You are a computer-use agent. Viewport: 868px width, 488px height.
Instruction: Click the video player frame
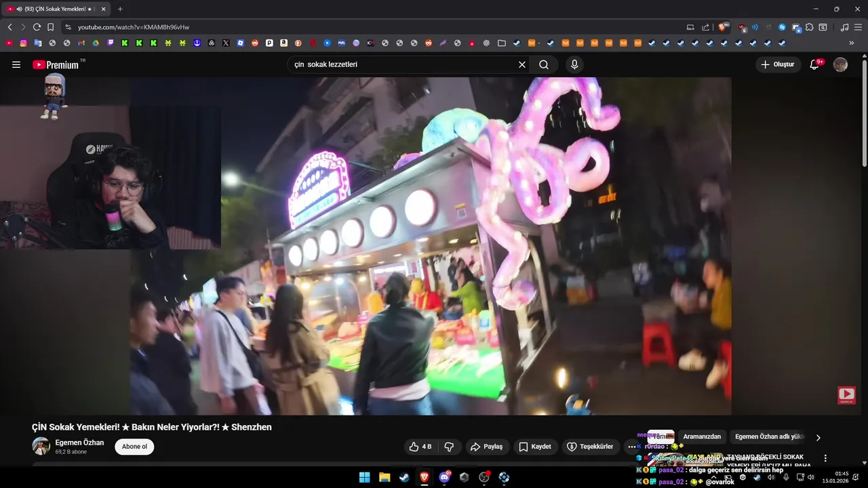tap(431, 245)
